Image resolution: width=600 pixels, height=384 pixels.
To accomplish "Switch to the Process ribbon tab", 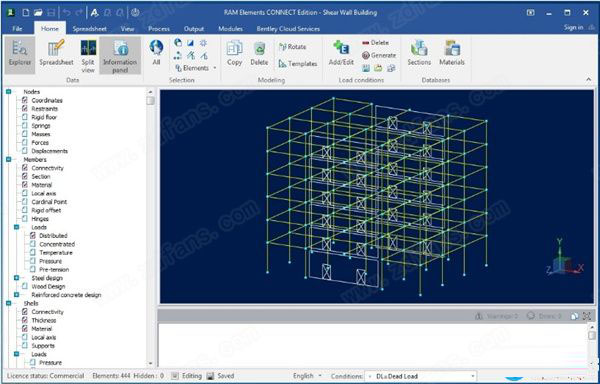I will 159,29.
